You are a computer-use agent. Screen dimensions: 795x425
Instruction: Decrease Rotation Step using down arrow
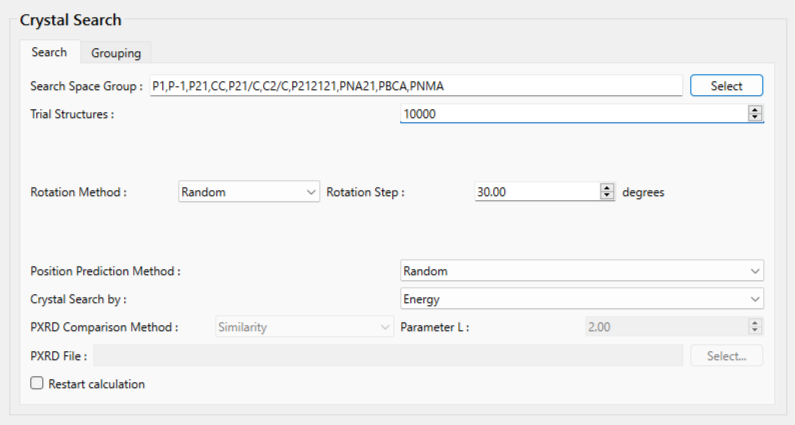coord(606,196)
